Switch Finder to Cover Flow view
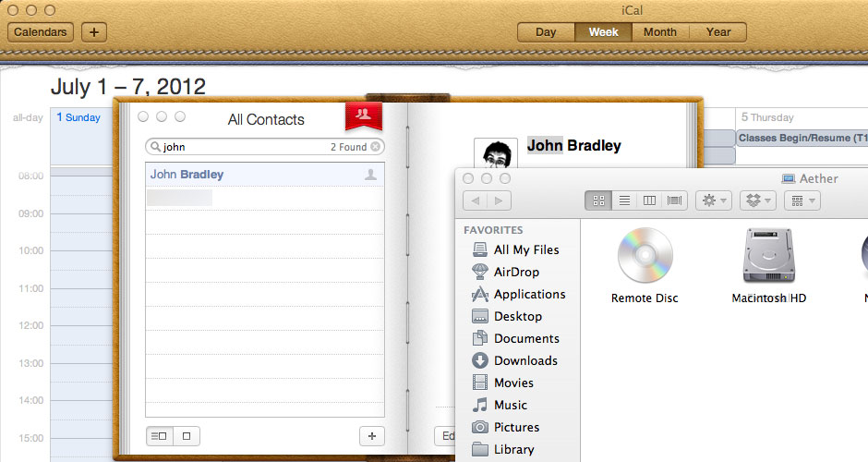 [x=675, y=201]
